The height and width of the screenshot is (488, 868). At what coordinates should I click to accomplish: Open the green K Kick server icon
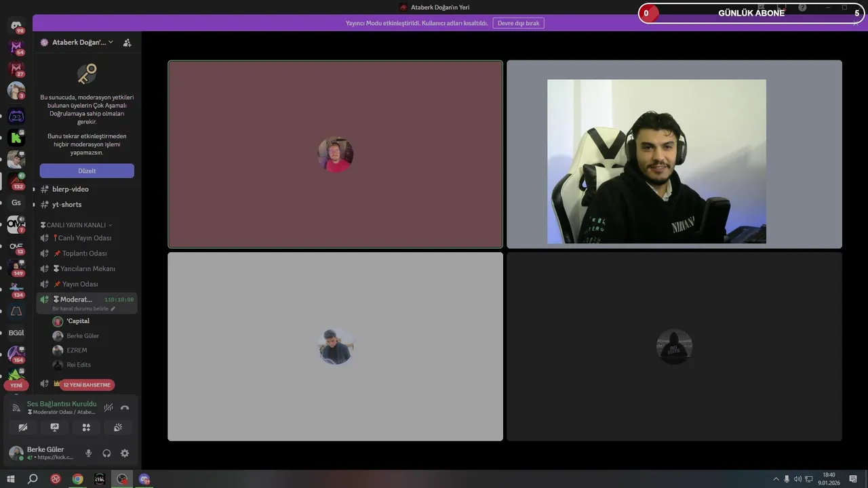pos(16,138)
